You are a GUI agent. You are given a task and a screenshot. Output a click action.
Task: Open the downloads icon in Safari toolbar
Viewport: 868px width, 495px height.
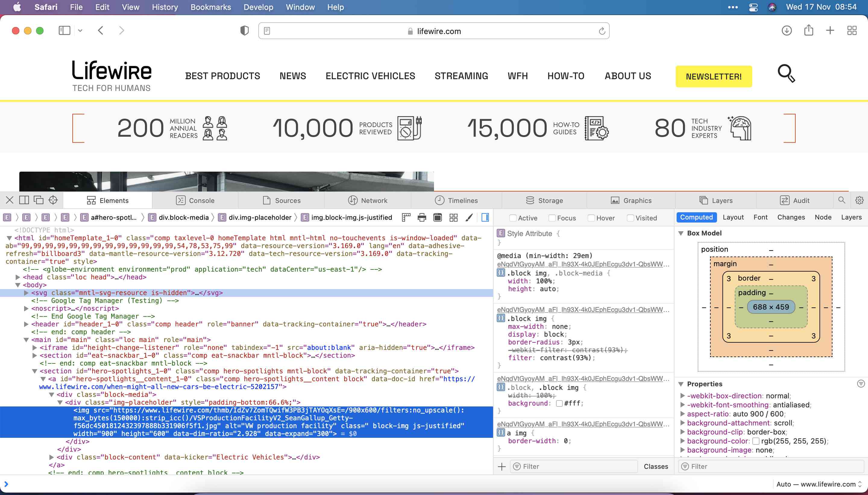coord(786,31)
